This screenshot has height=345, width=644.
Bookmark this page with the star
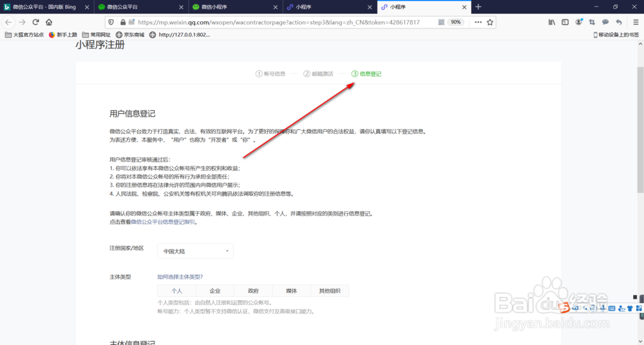490,22
